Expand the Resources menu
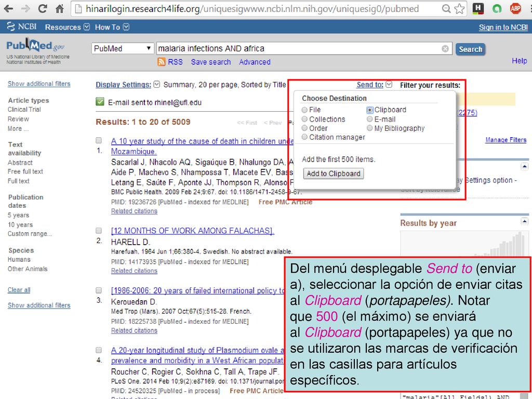Viewport: 532px width, 399px height. tap(67, 27)
